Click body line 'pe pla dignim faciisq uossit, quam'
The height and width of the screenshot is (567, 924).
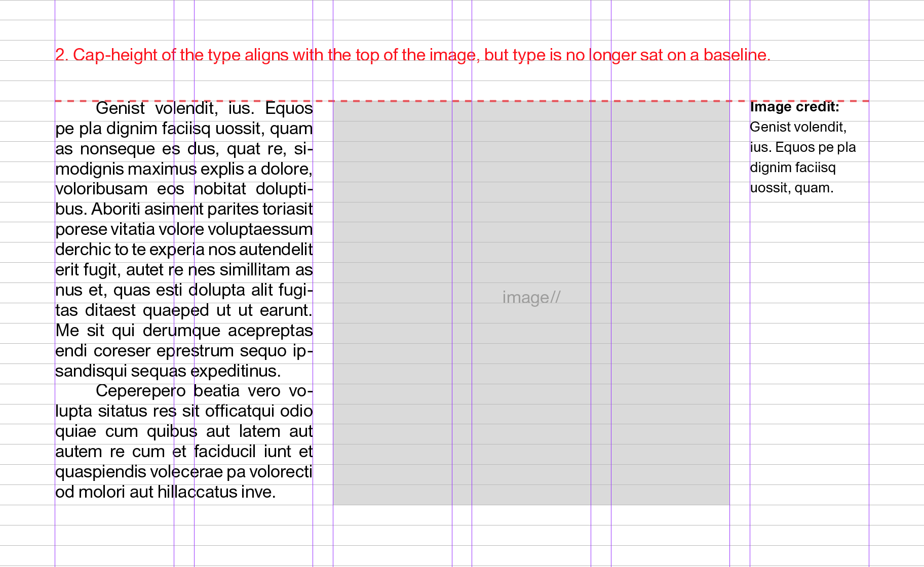point(184,129)
